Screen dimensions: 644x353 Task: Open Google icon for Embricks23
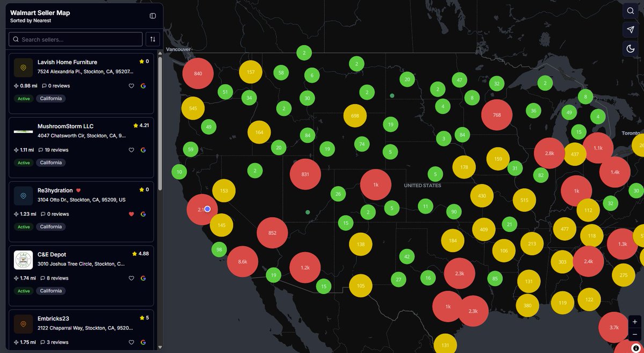point(143,342)
